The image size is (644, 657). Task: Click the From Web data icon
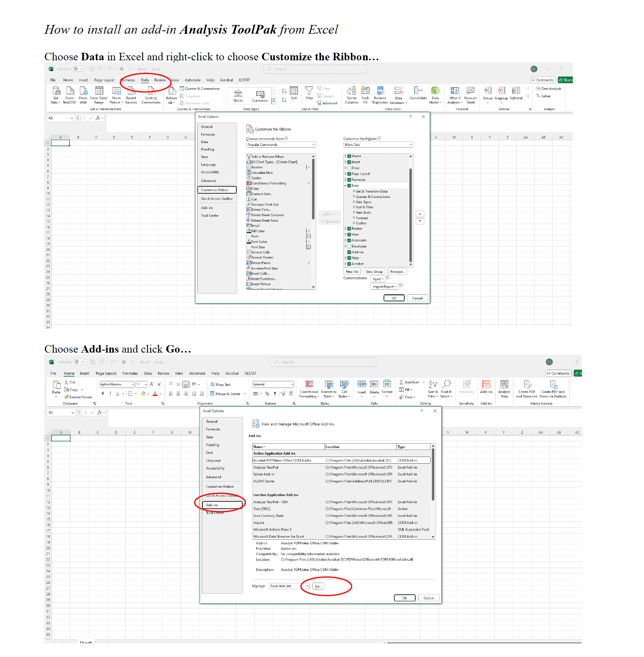pos(83,95)
